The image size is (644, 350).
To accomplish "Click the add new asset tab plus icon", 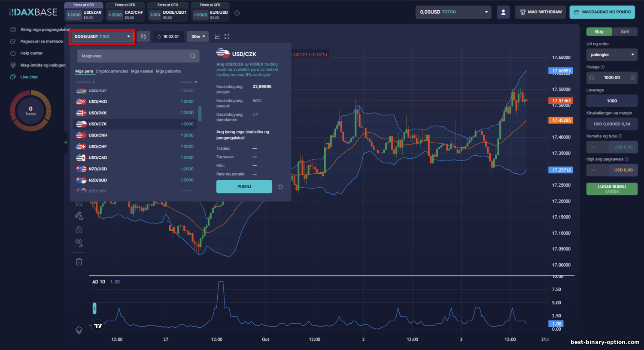I will point(237,13).
